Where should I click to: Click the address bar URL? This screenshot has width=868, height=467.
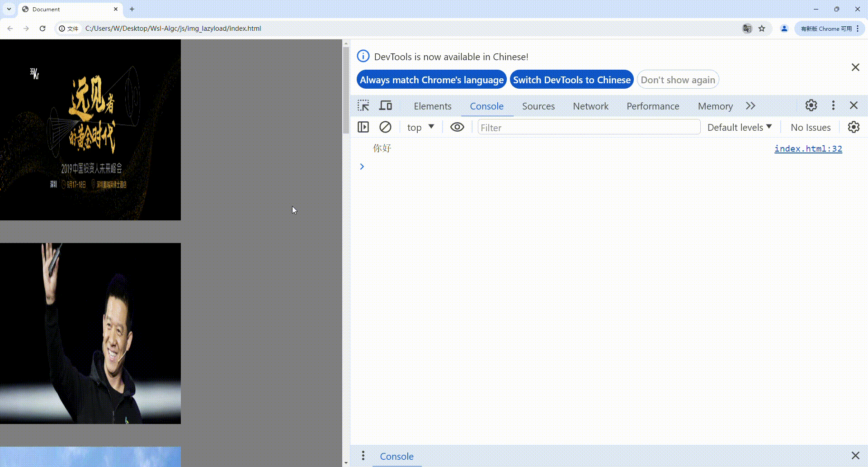point(173,29)
